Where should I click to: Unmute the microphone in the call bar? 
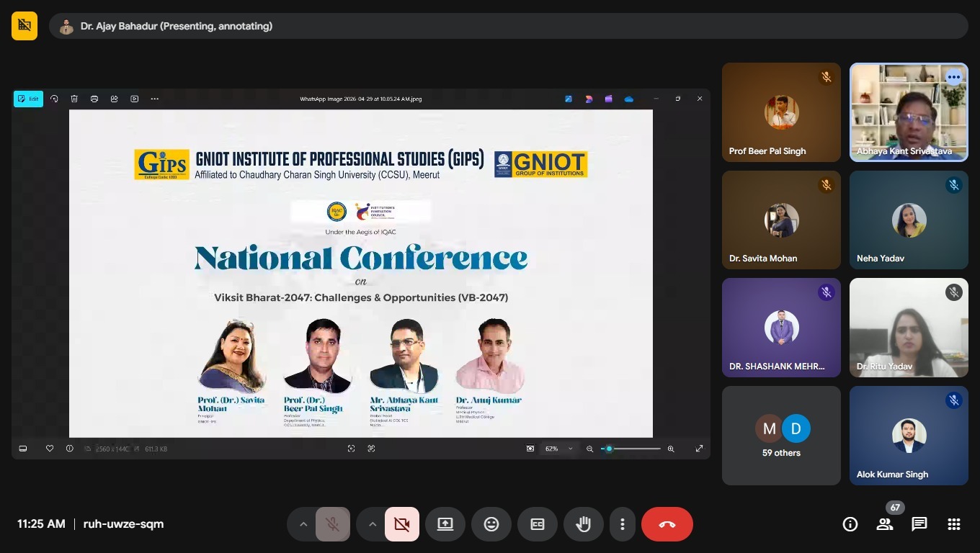point(332,524)
